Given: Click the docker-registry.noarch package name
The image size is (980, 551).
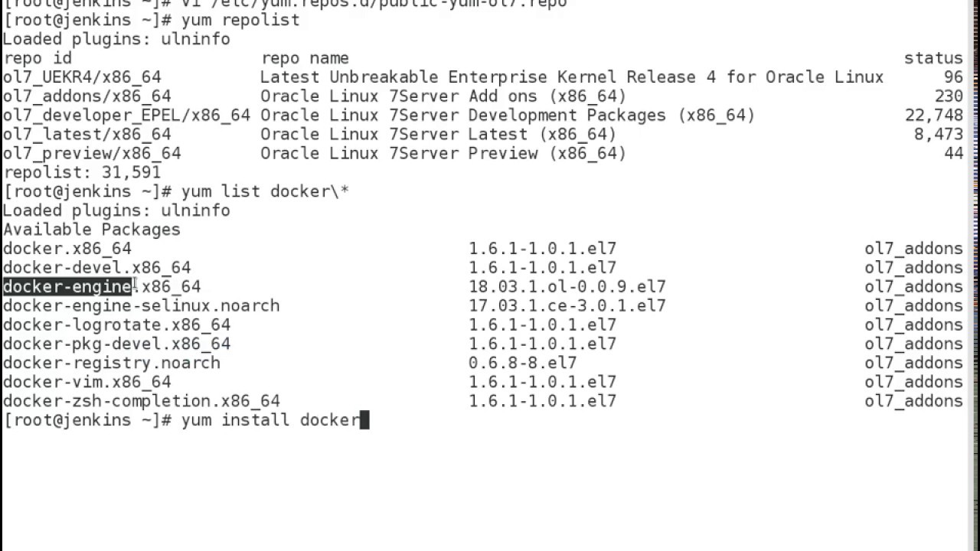Looking at the screenshot, I should coord(112,364).
